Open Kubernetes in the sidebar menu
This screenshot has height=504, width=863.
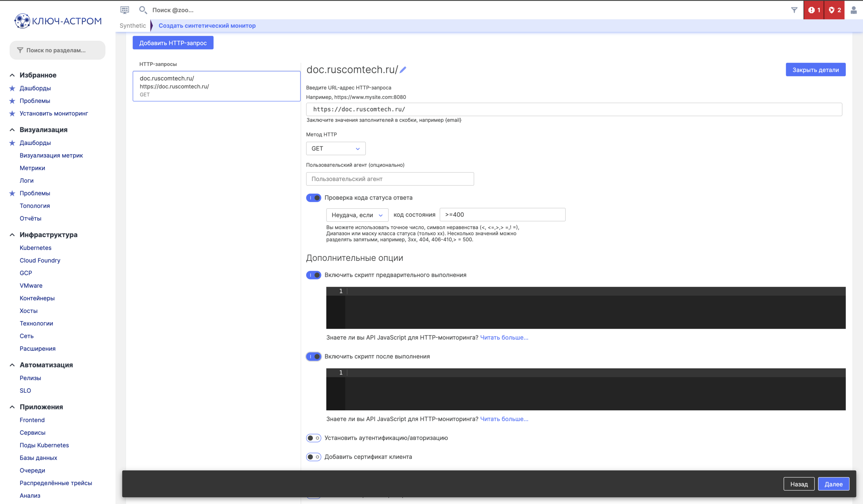pos(35,247)
